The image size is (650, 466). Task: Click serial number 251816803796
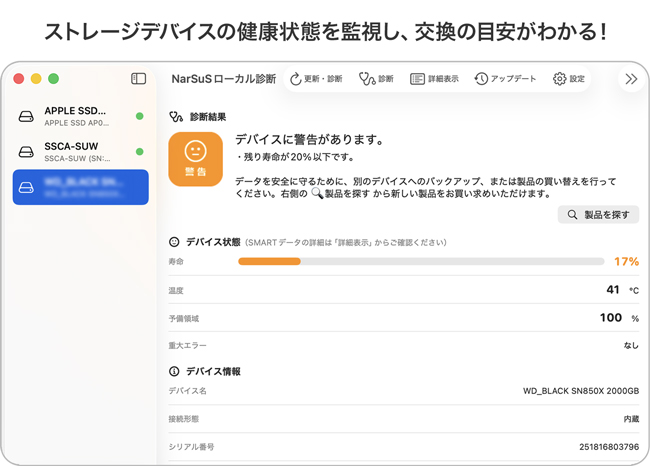click(609, 447)
